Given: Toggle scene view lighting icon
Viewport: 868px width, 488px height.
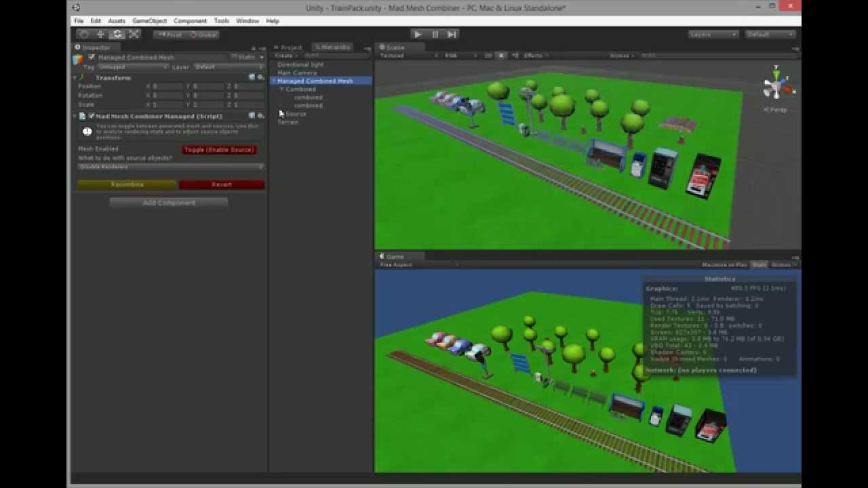Looking at the screenshot, I should [x=501, y=56].
